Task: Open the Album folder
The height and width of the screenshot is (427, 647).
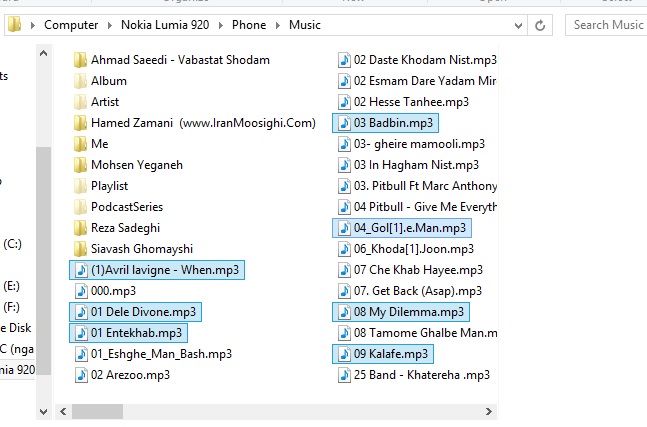Action: pyautogui.click(x=108, y=81)
